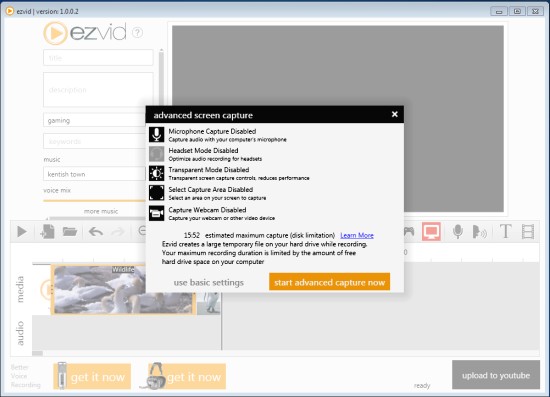Open the Learn More link

[357, 235]
